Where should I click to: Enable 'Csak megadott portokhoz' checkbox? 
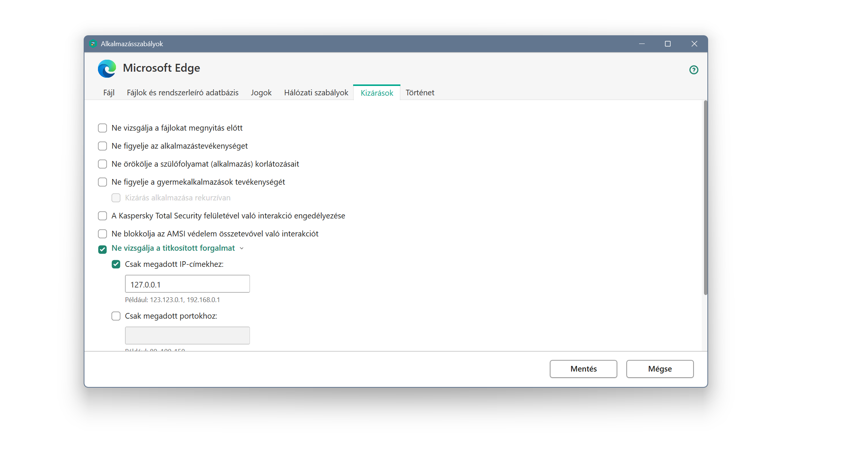coord(116,316)
